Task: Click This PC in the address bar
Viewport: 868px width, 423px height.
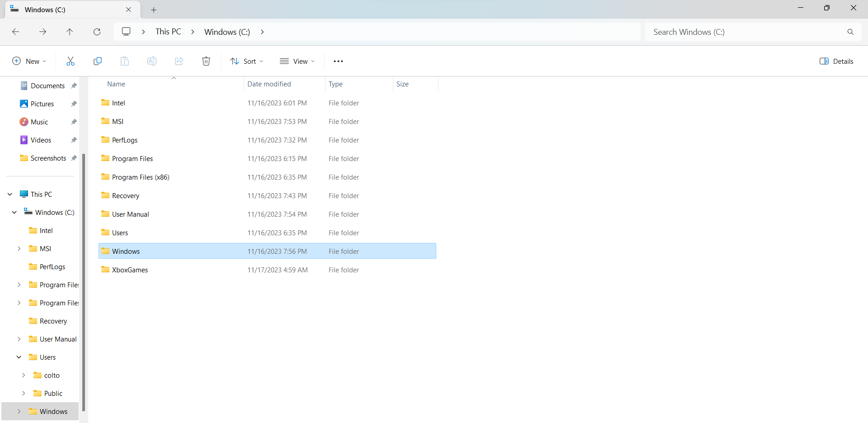Action: point(168,32)
